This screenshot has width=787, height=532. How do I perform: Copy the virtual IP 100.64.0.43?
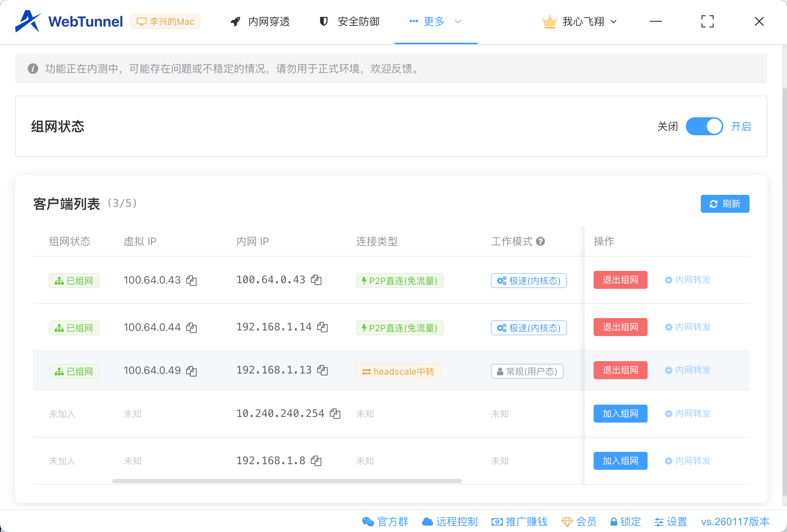[x=192, y=280]
